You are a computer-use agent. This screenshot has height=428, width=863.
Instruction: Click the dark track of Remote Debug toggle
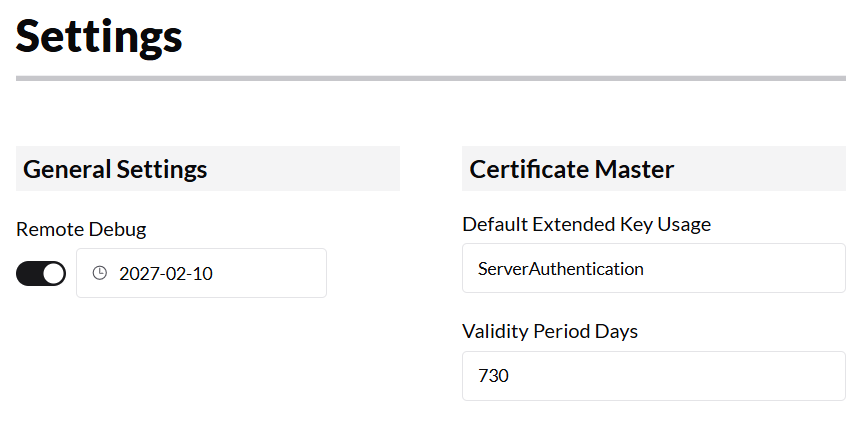point(29,273)
